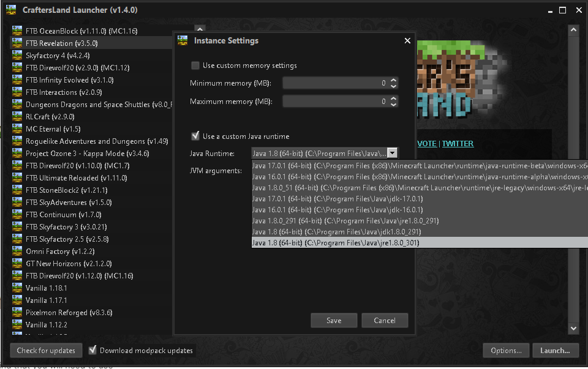Screen dimensions: 588x369
Task: Click the GT New Horizons icon
Action: [x=17, y=263]
